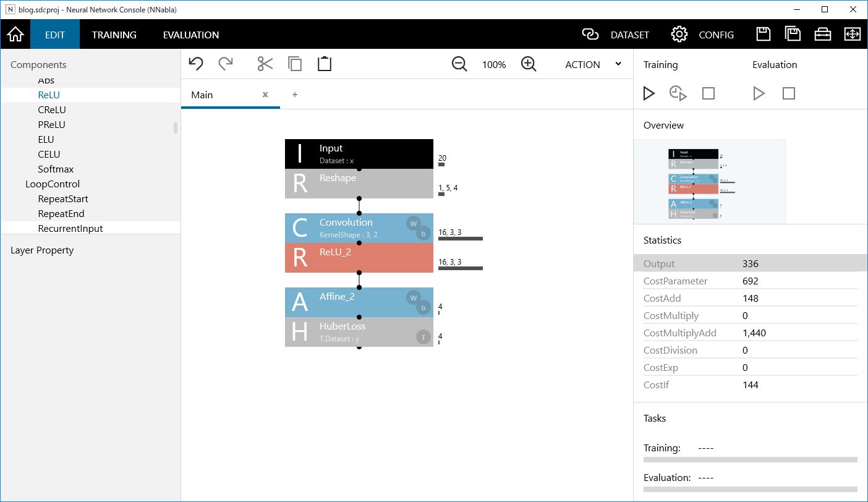This screenshot has height=502, width=868.
Task: Click the Undo arrow icon
Action: [x=196, y=64]
